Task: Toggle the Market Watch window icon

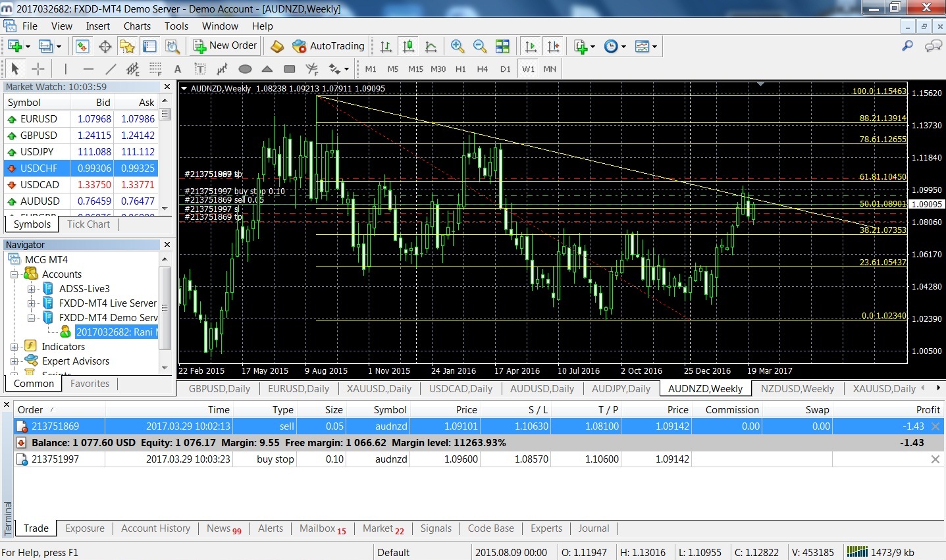Action: (x=82, y=46)
